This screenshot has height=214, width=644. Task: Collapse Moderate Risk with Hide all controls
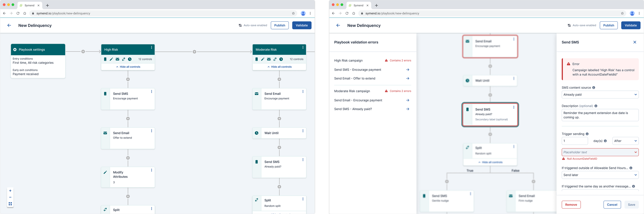coord(279,67)
